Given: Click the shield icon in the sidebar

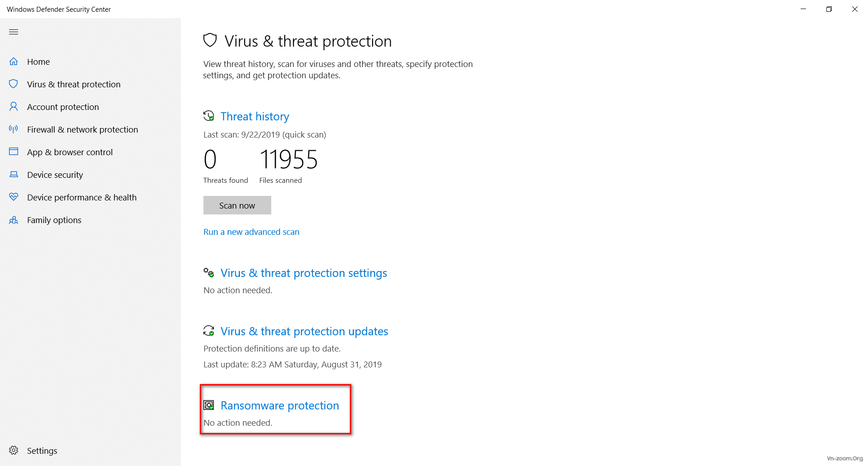Looking at the screenshot, I should click(x=14, y=84).
